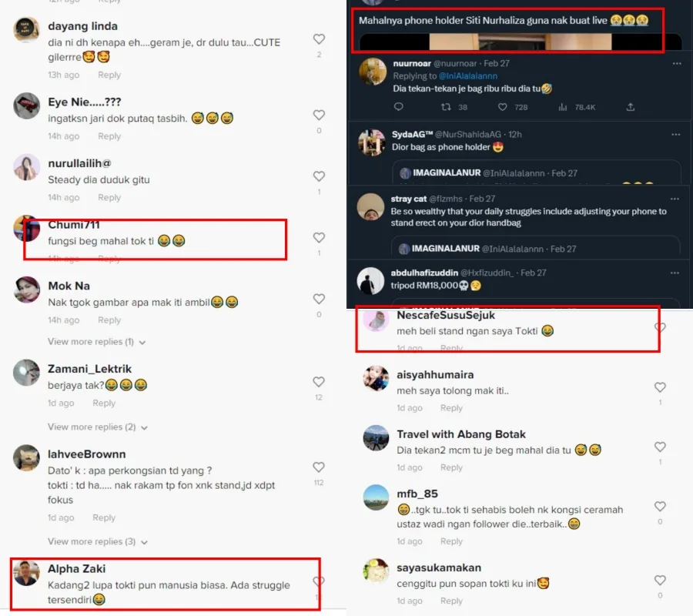Viewport: 693px width, 616px height.
Task: Toggle the like heart on aisyahhumaira's comment
Action: [660, 387]
